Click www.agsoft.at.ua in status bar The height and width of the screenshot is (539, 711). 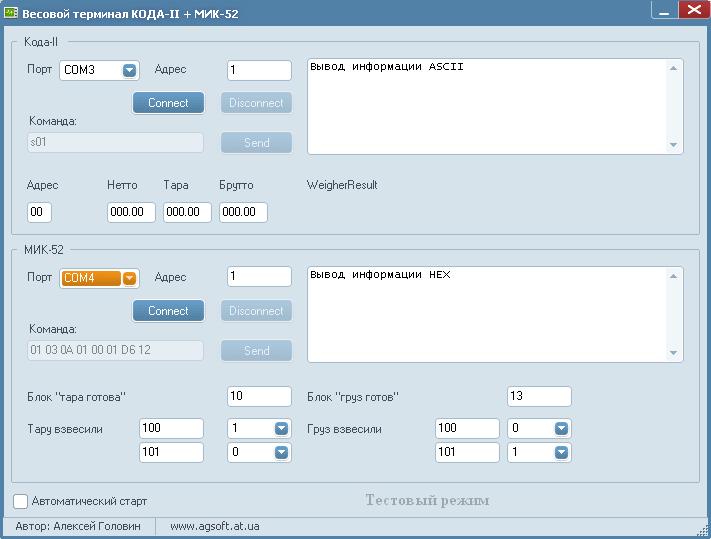[x=215, y=526]
